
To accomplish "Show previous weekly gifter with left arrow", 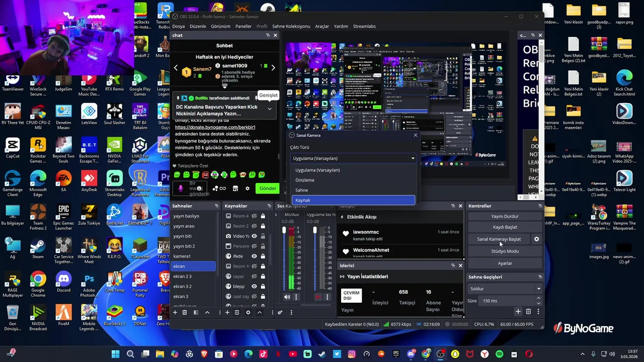I will (176, 67).
